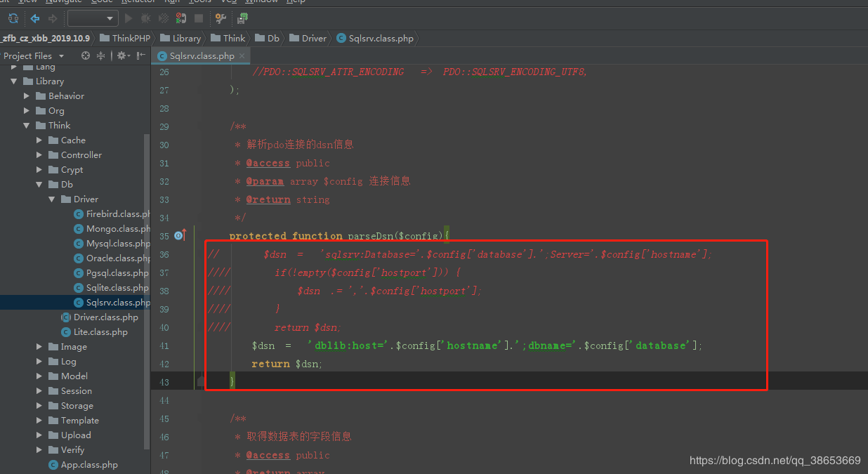The width and height of the screenshot is (868, 474).
Task: Click the Collapse All icon in project panel
Action: [101, 55]
